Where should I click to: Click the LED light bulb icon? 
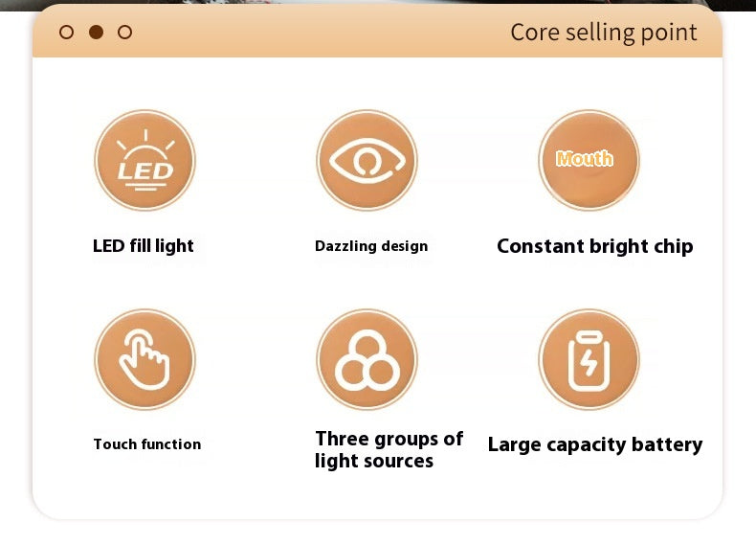145,160
